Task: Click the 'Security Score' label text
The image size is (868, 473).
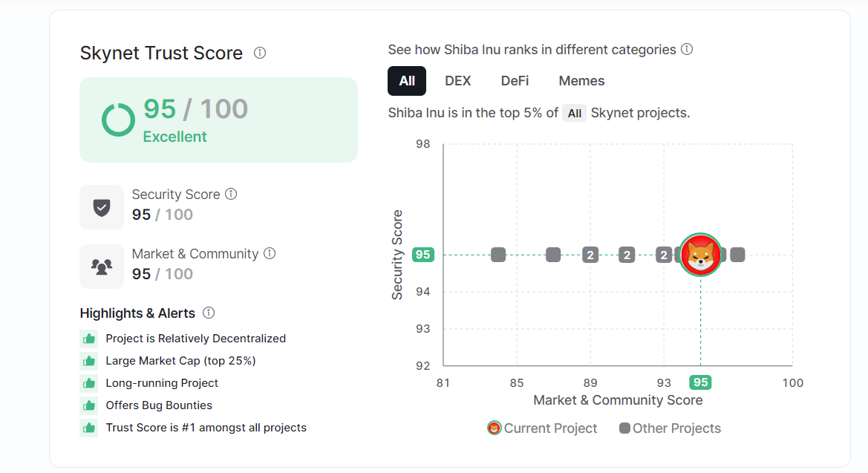Action: coord(176,195)
